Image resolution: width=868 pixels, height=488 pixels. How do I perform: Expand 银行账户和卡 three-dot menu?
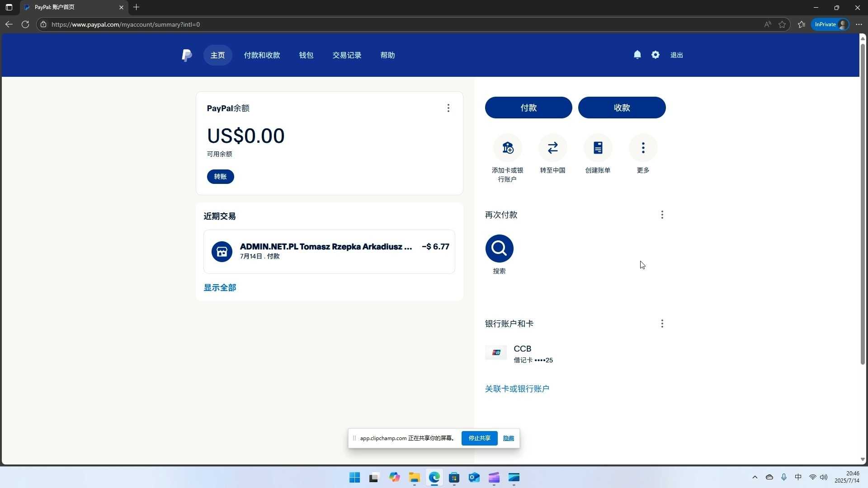point(662,324)
